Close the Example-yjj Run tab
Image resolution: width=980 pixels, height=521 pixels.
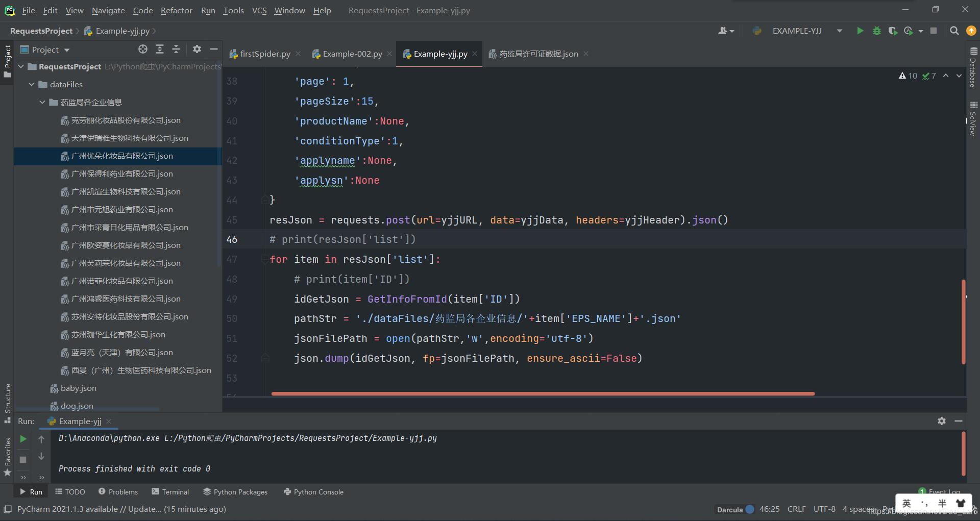coord(109,421)
